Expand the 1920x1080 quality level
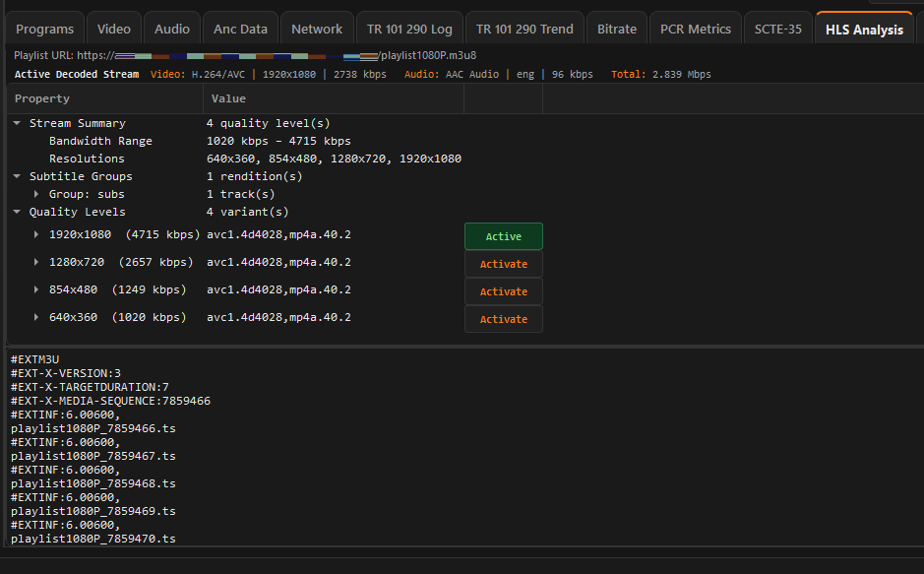Viewport: 924px width, 574px height. pyautogui.click(x=36, y=235)
